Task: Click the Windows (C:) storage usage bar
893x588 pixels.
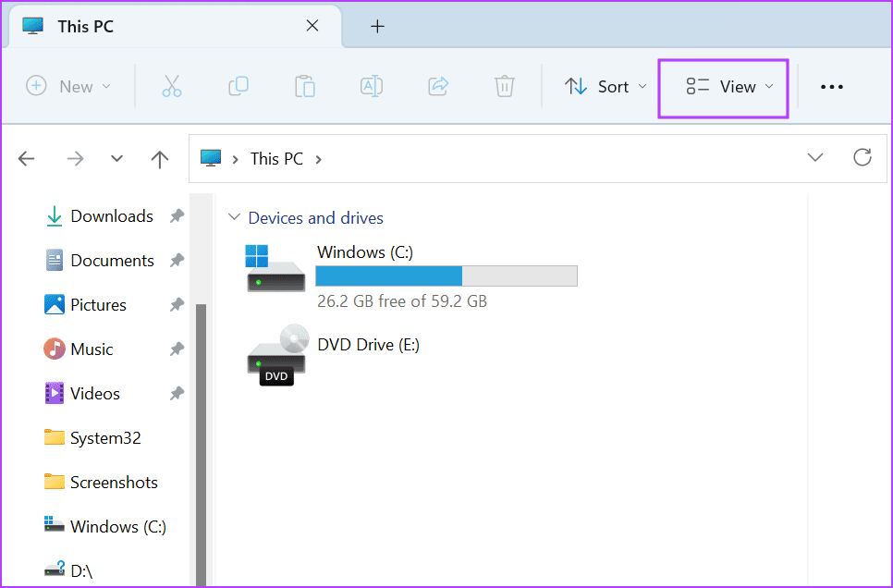Action: pos(446,276)
